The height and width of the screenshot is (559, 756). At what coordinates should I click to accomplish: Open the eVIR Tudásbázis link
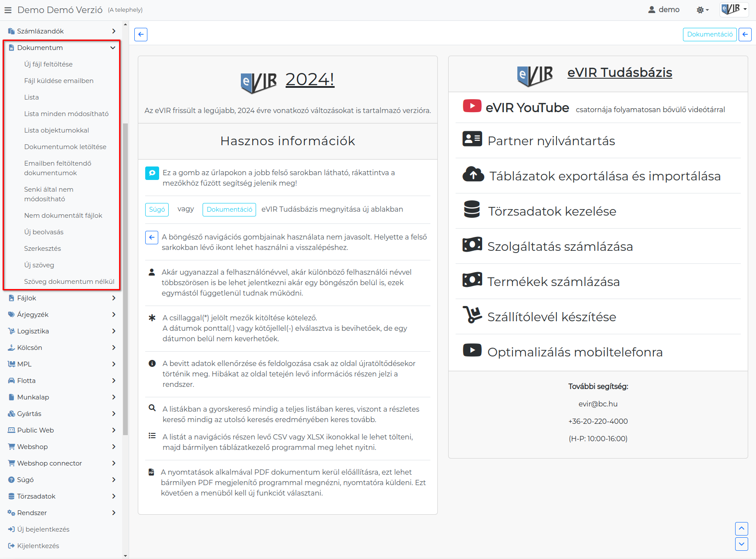click(x=619, y=73)
